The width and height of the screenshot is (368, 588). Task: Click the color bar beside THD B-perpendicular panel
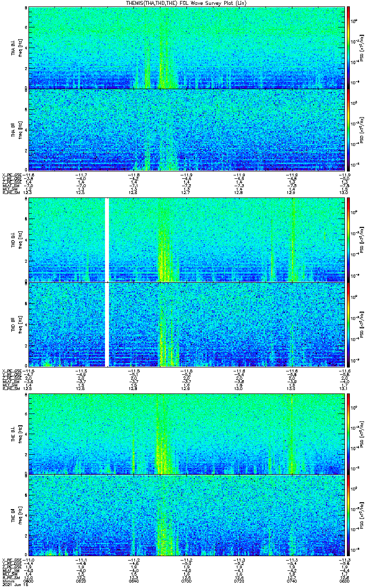pyautogui.click(x=349, y=240)
